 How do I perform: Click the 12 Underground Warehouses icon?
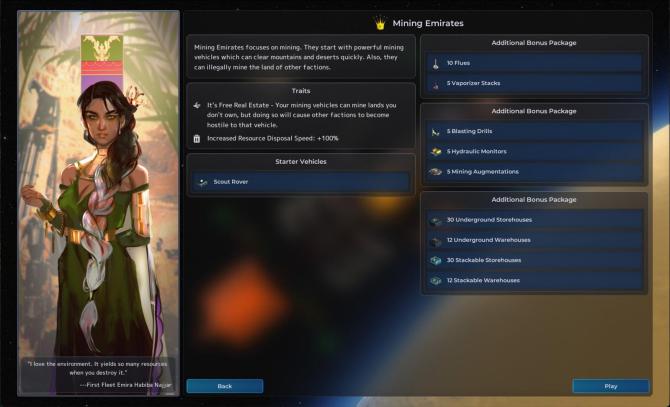click(x=435, y=241)
